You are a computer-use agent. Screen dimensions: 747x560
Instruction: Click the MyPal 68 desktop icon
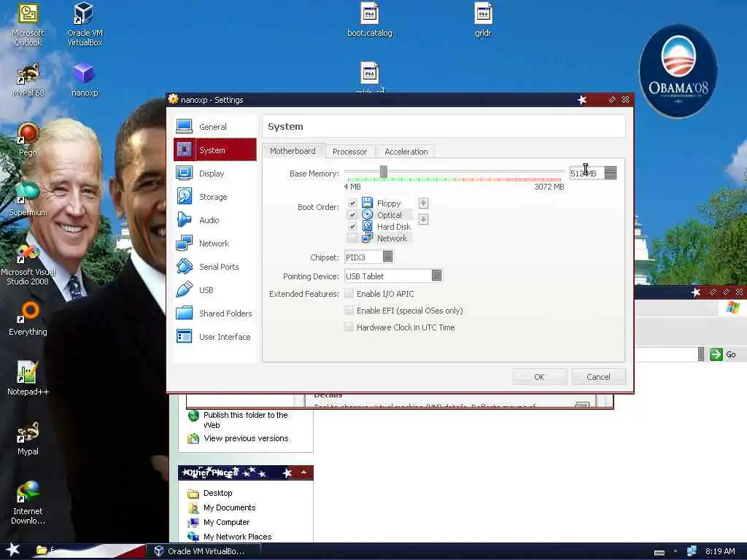[x=28, y=80]
